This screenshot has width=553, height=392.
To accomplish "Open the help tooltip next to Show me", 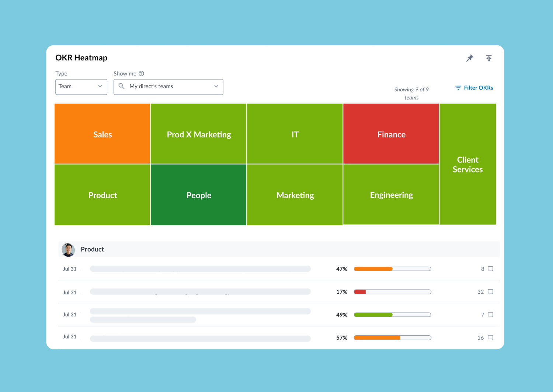I will tap(142, 73).
